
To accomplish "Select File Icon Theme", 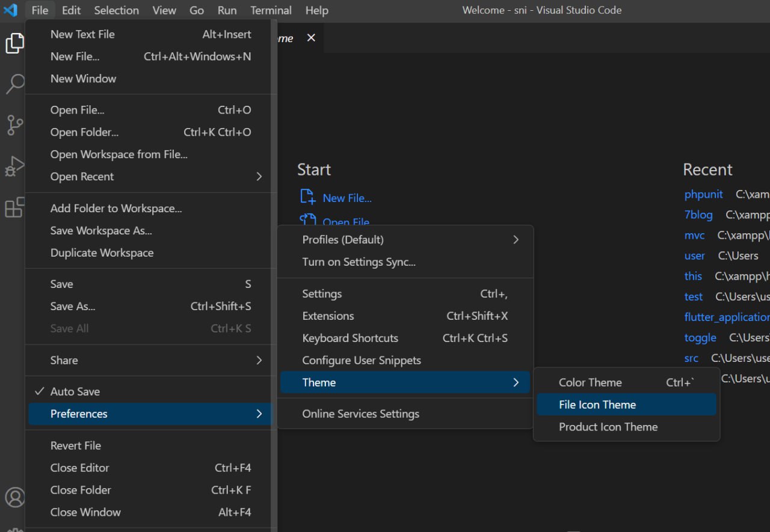I will (x=626, y=405).
